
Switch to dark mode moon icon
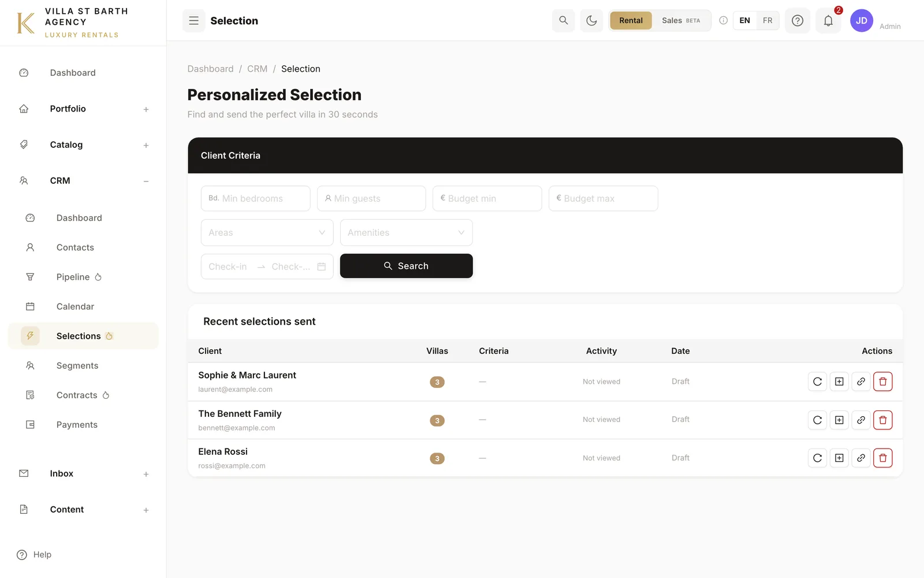tap(591, 21)
